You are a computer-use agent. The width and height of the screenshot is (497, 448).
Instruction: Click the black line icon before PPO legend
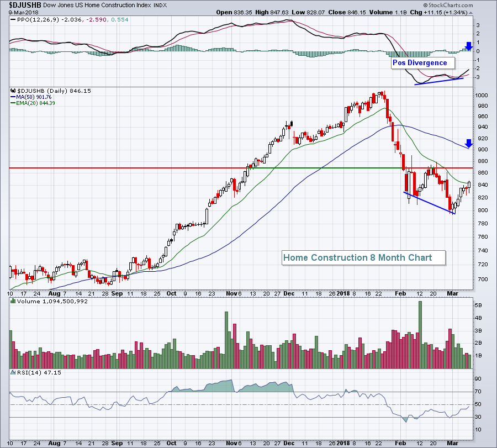13,20
